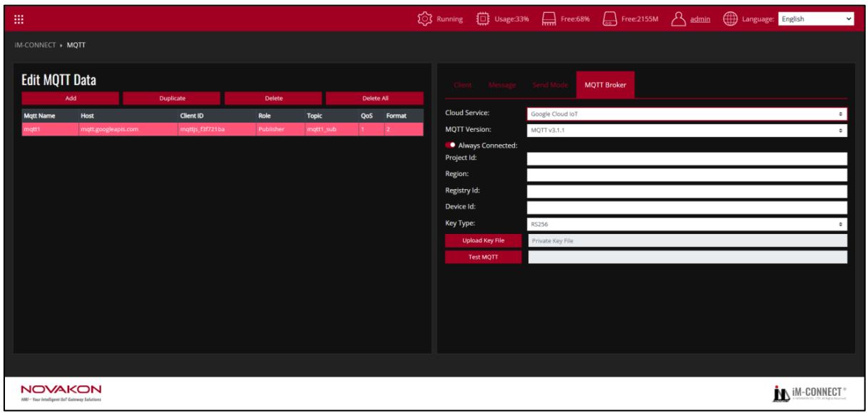Click the Project Id input field
This screenshot has height=413, width=868.
pos(686,158)
